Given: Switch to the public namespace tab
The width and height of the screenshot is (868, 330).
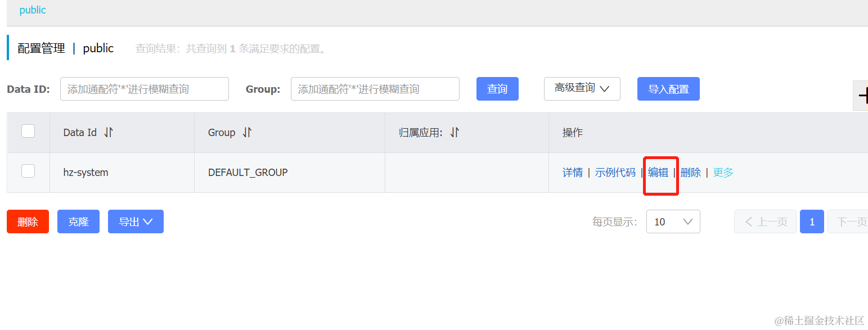Looking at the screenshot, I should (32, 10).
